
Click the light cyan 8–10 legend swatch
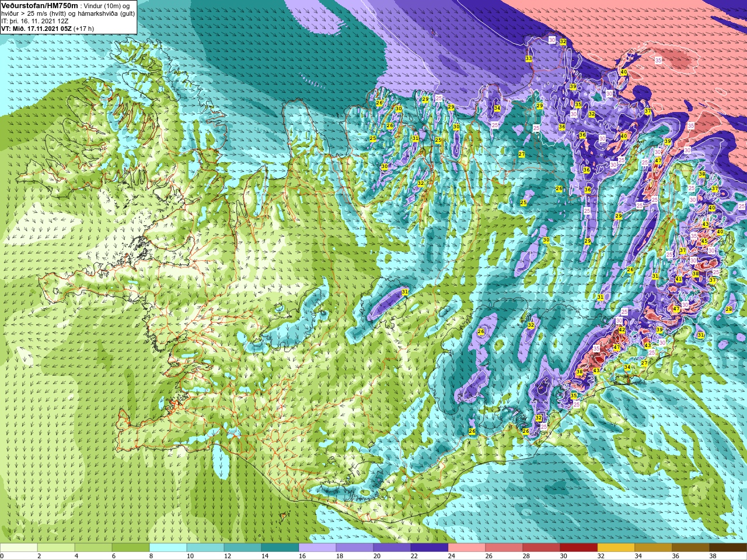pos(168,548)
